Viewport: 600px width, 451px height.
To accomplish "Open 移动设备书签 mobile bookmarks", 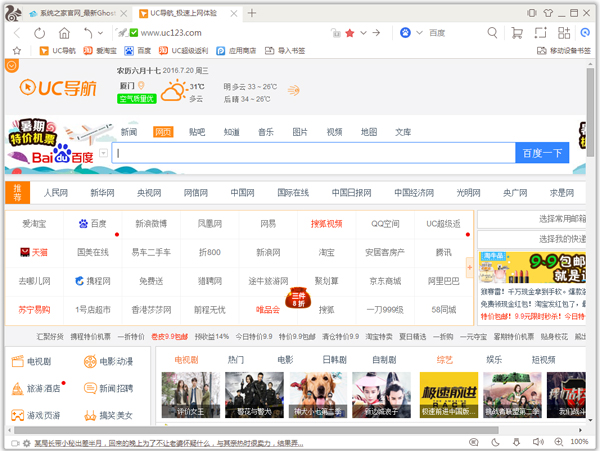I will (x=564, y=50).
